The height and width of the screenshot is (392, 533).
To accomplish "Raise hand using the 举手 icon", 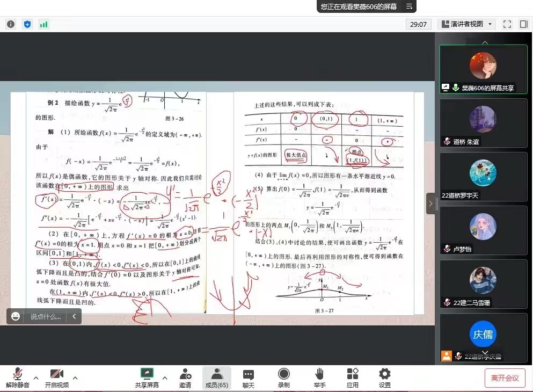I will click(319, 374).
